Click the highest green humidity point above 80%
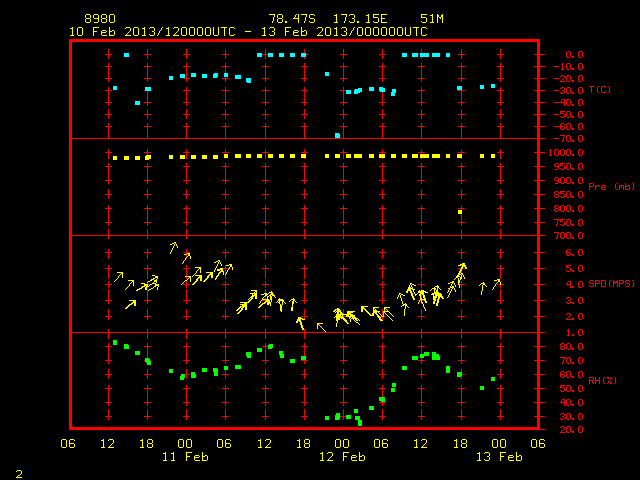Viewport: 640px width, 480px height. point(115,342)
